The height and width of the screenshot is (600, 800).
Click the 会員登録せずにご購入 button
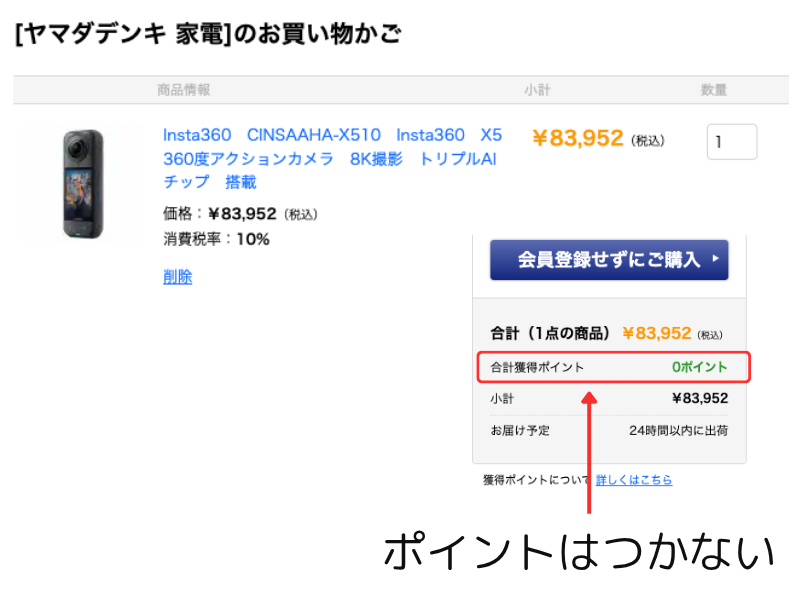click(x=609, y=260)
